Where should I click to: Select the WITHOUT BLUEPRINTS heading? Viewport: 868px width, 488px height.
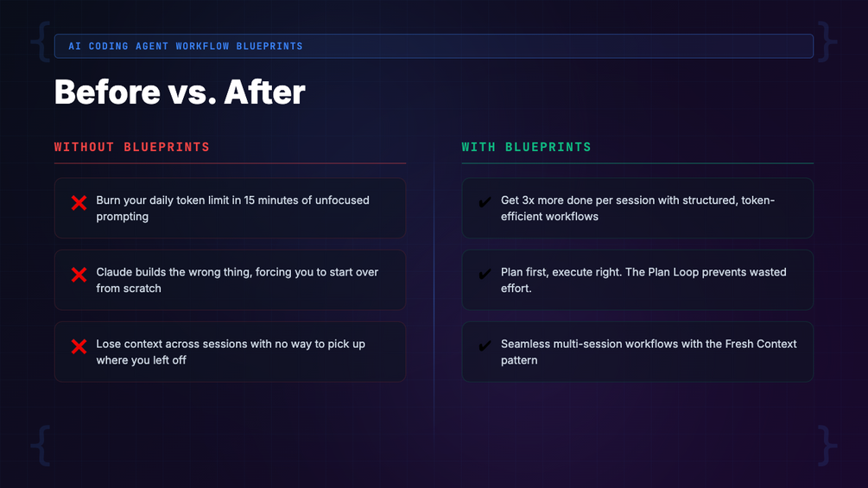[132, 147]
